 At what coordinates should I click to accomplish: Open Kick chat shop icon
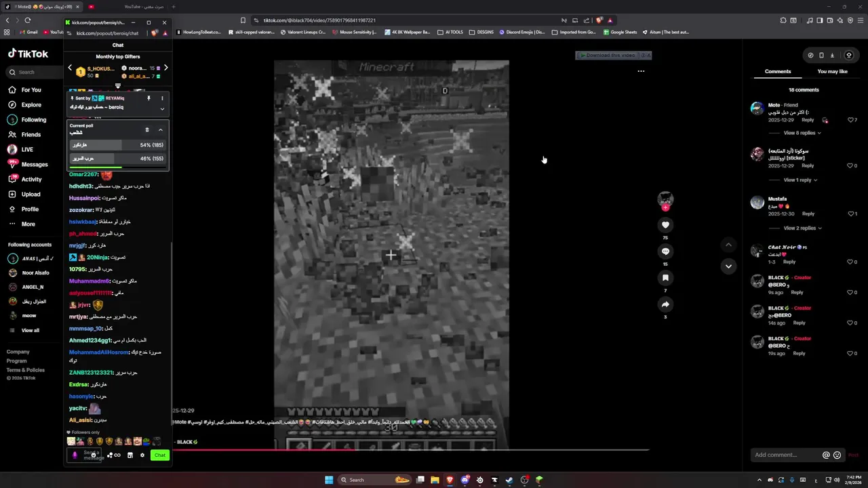[130, 455]
